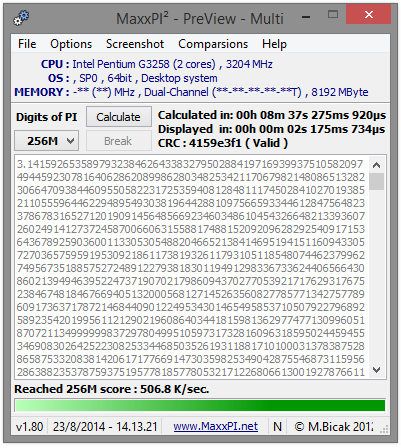Open the Options menu
401x448 pixels.
[71, 44]
